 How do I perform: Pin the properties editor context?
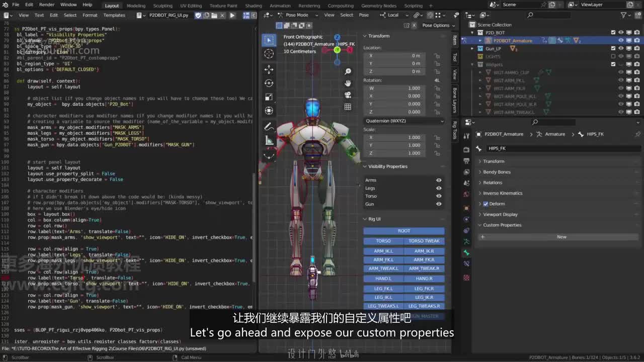coord(637,134)
